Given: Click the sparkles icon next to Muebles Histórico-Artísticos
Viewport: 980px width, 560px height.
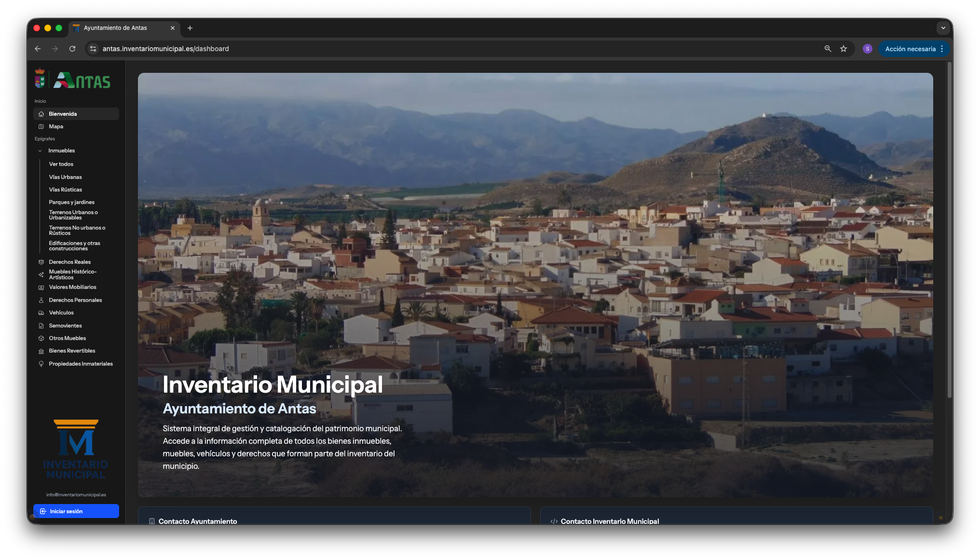Looking at the screenshot, I should point(42,274).
